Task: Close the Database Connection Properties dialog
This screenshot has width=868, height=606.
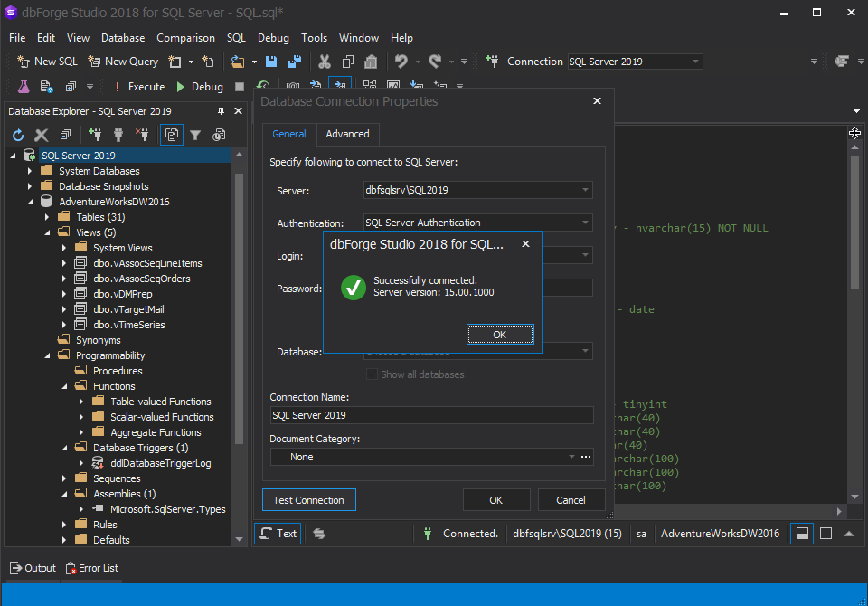Action: (x=597, y=100)
